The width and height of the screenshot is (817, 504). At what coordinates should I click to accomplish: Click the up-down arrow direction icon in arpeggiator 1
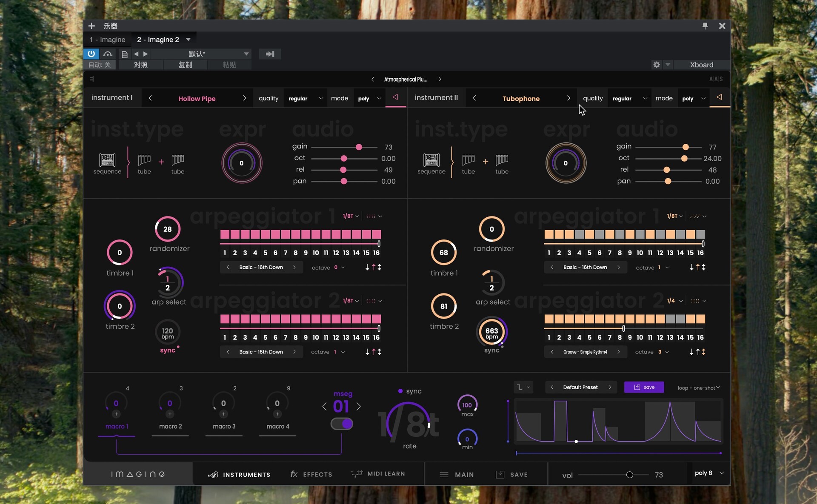tap(380, 267)
